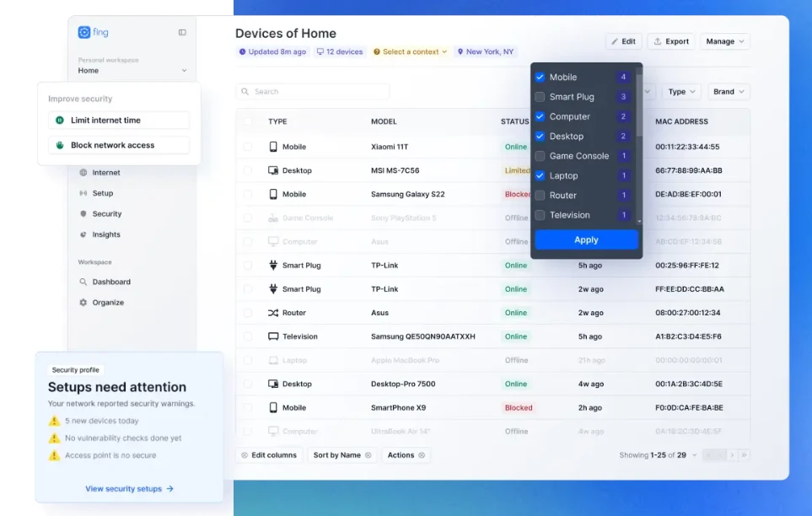812x516 pixels.
Task: Click the Organize gear icon
Action: (x=83, y=303)
